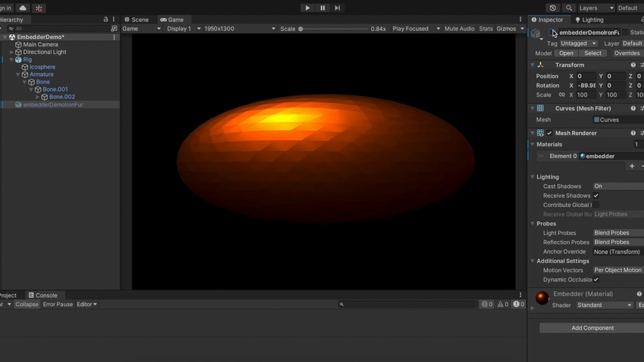
Task: Disable the Mesh Renderer component checkbox
Action: [549, 133]
